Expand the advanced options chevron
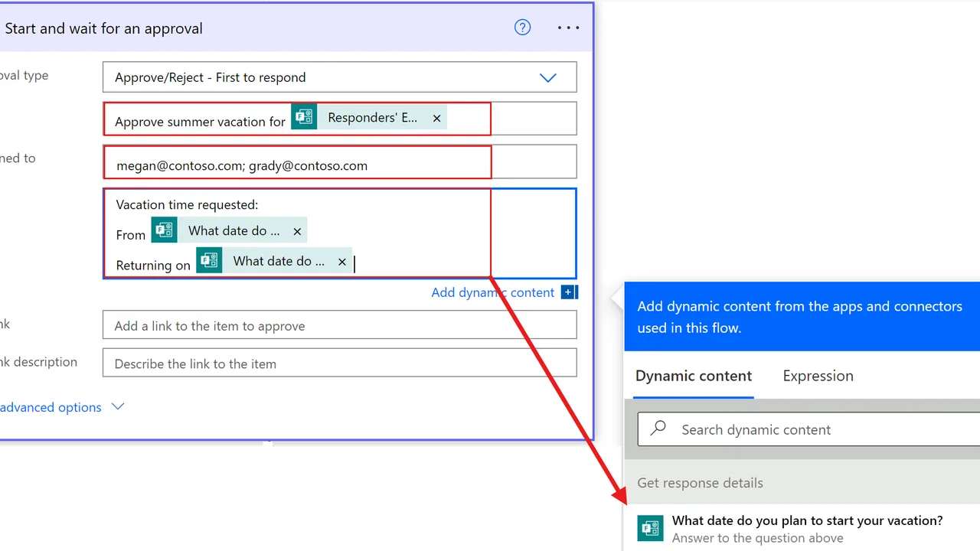 coord(118,406)
